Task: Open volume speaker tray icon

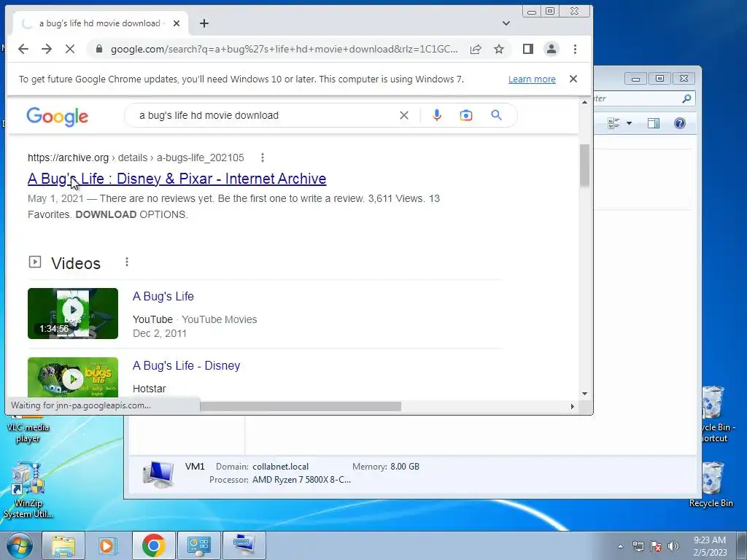Action: 673,546
